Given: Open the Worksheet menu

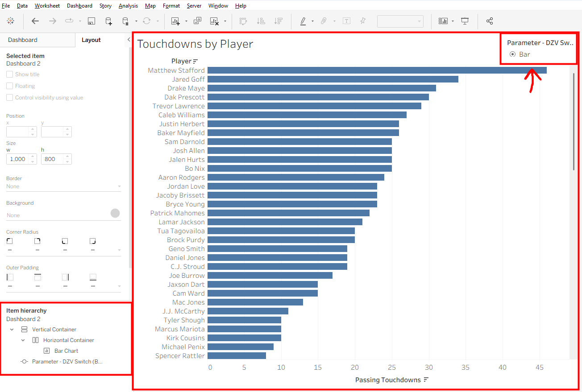Looking at the screenshot, I should coord(47,6).
